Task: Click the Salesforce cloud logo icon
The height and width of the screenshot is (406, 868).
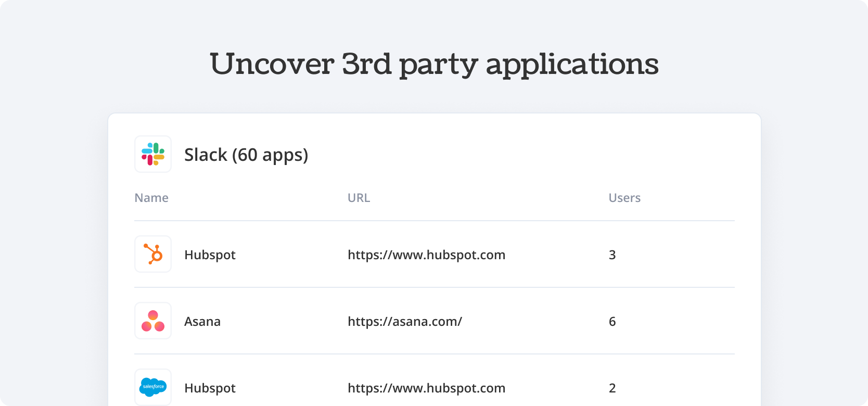Action: [x=153, y=387]
